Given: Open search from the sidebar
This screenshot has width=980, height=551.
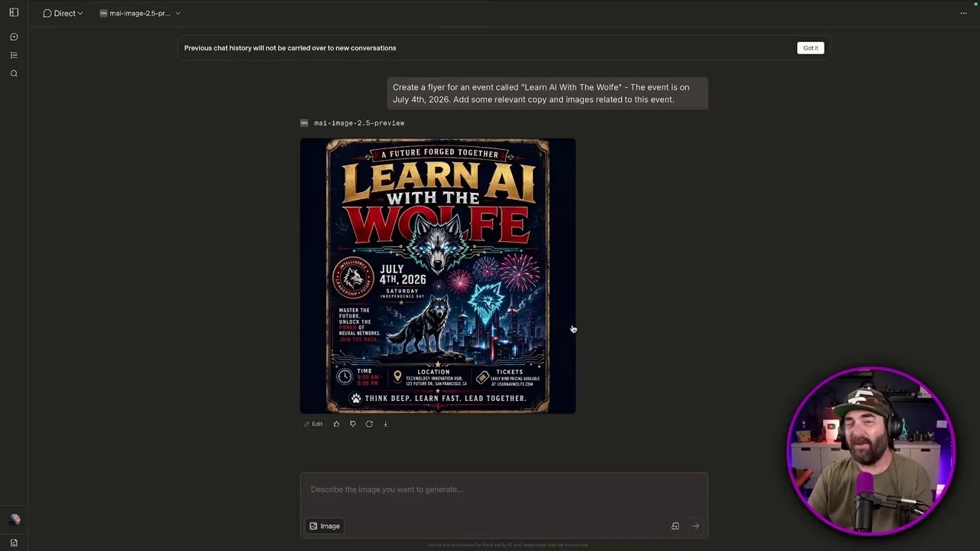Looking at the screenshot, I should [x=14, y=73].
